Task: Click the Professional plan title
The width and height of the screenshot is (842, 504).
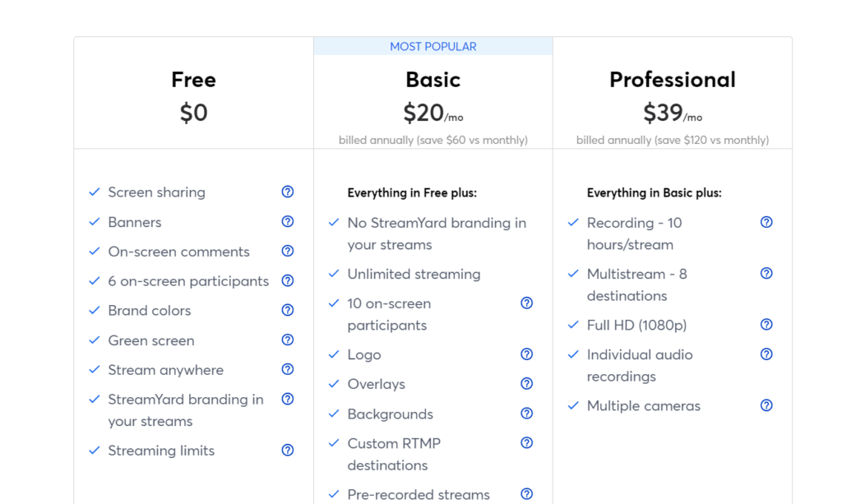Action: click(672, 80)
